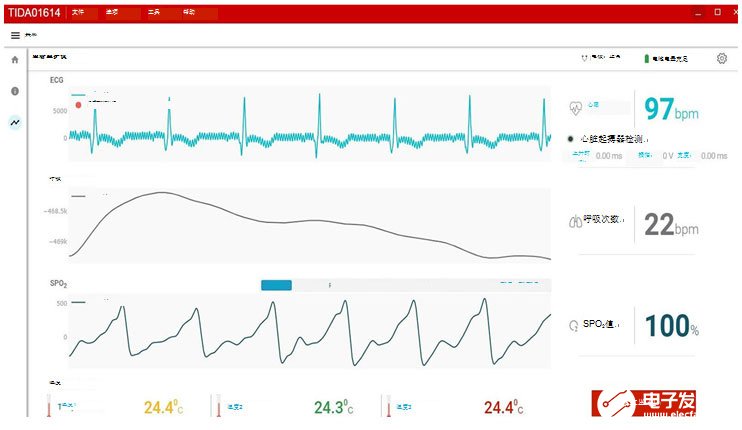Select the blue highlighted SPO2 tab
Screen dimensions: 742x430
click(x=276, y=285)
